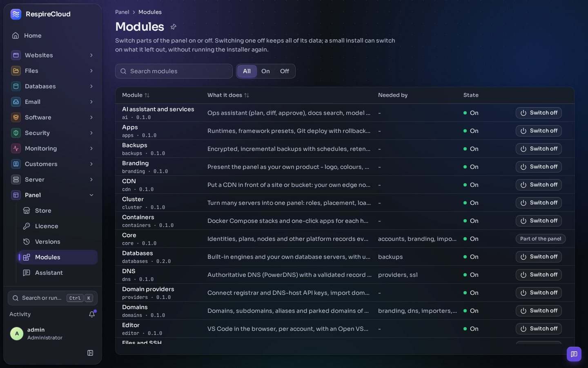
Task: Filter modules by All tab
Action: [247, 71]
